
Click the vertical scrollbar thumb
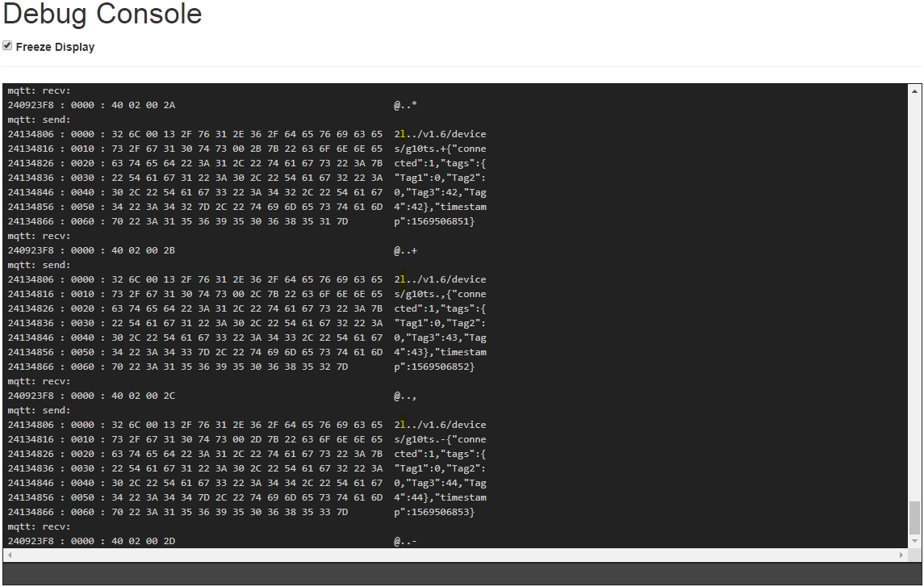[914, 518]
